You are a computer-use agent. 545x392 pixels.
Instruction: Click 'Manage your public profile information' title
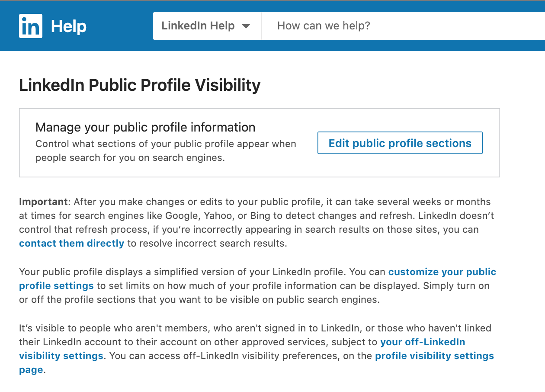pos(145,127)
